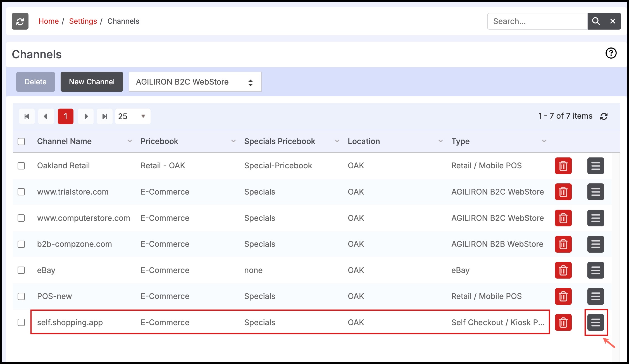
Task: Focus the Search input field
Action: pos(537,21)
